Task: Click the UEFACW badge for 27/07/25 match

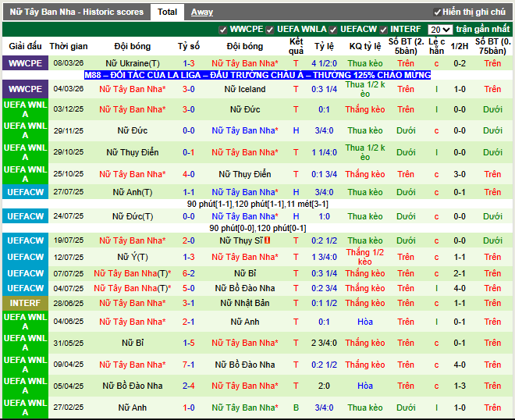Action: pyautogui.click(x=25, y=192)
